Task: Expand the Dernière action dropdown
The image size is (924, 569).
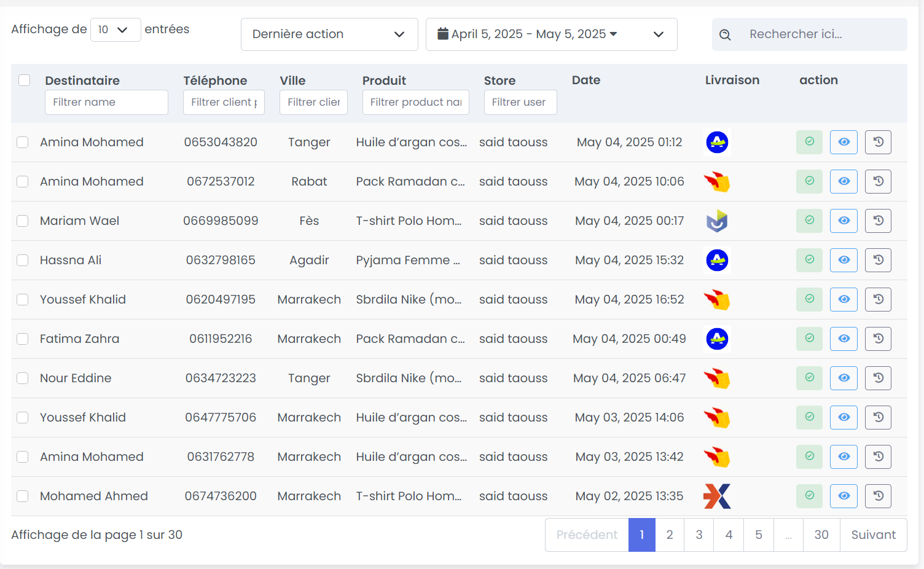Action: coord(329,34)
